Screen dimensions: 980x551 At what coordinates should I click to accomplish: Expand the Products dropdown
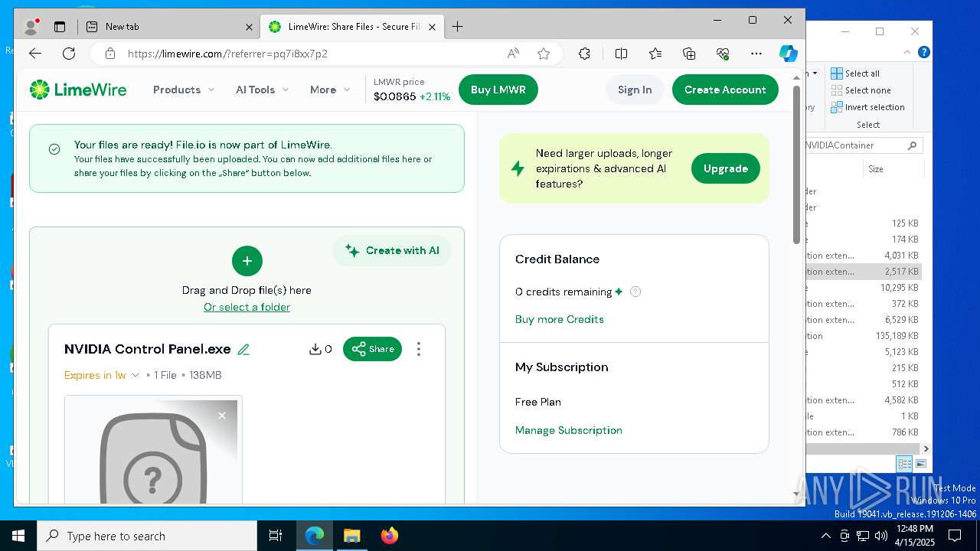point(184,90)
